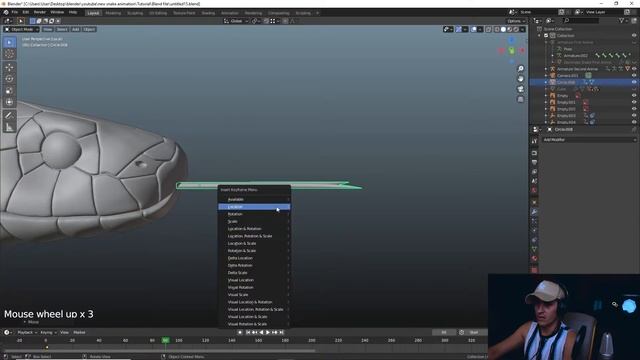
Task: Toggle visibility of Camera.001 eye icon
Action: pyautogui.click(x=634, y=76)
